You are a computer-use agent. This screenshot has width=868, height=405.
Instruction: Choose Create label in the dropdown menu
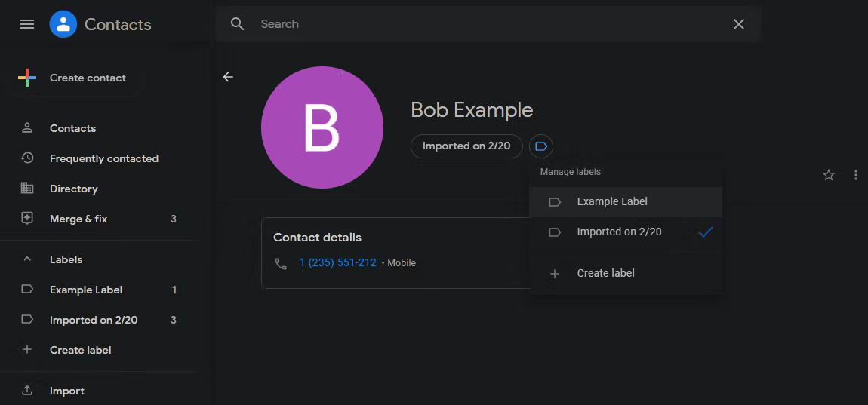(x=626, y=273)
